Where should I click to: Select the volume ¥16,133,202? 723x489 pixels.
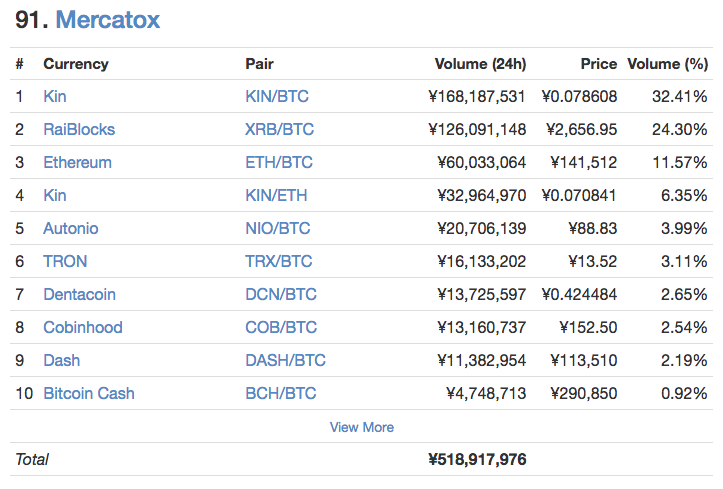(481, 262)
